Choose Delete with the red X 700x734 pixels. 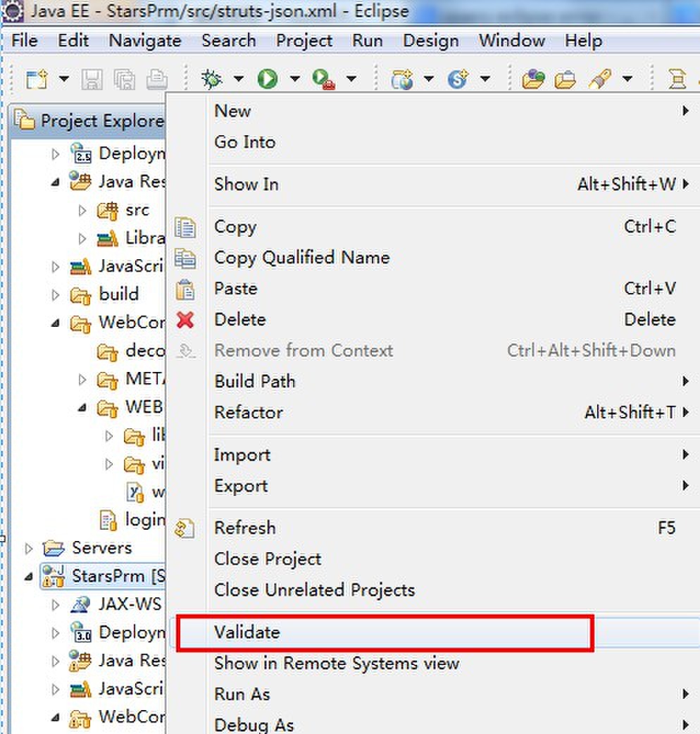click(x=432, y=320)
